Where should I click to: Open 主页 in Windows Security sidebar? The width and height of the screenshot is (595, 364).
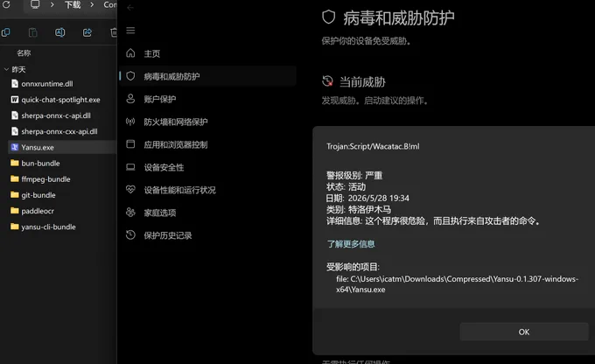click(152, 54)
